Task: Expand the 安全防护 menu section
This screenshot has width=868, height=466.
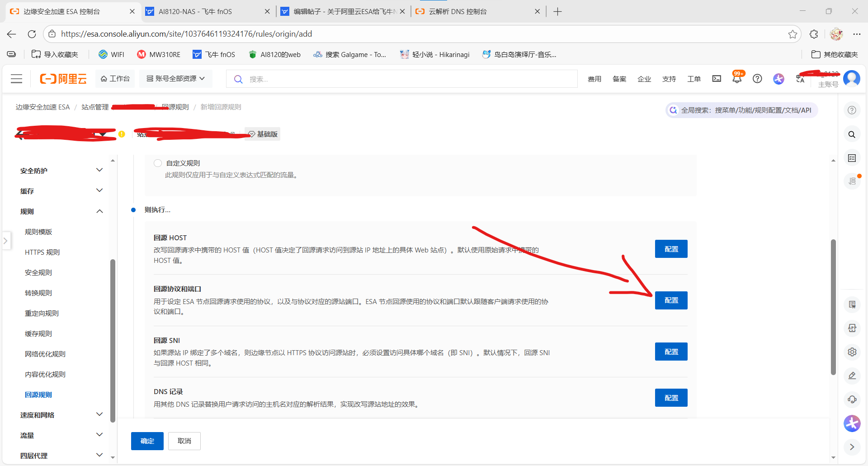Action: click(x=61, y=171)
